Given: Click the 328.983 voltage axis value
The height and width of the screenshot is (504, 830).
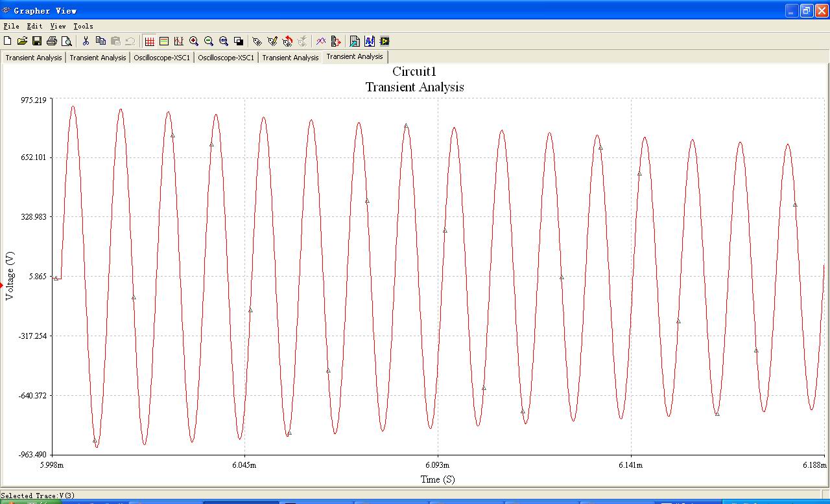Looking at the screenshot, I should 34,216.
